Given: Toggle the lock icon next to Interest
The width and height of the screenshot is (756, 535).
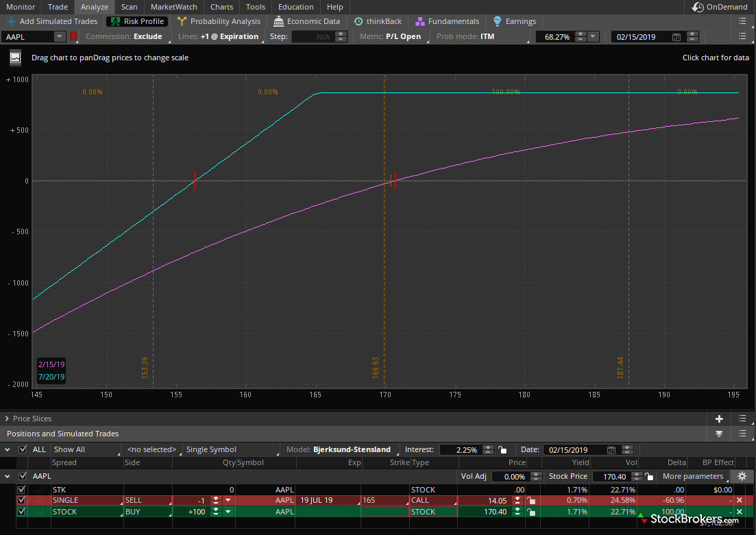Looking at the screenshot, I should [502, 449].
